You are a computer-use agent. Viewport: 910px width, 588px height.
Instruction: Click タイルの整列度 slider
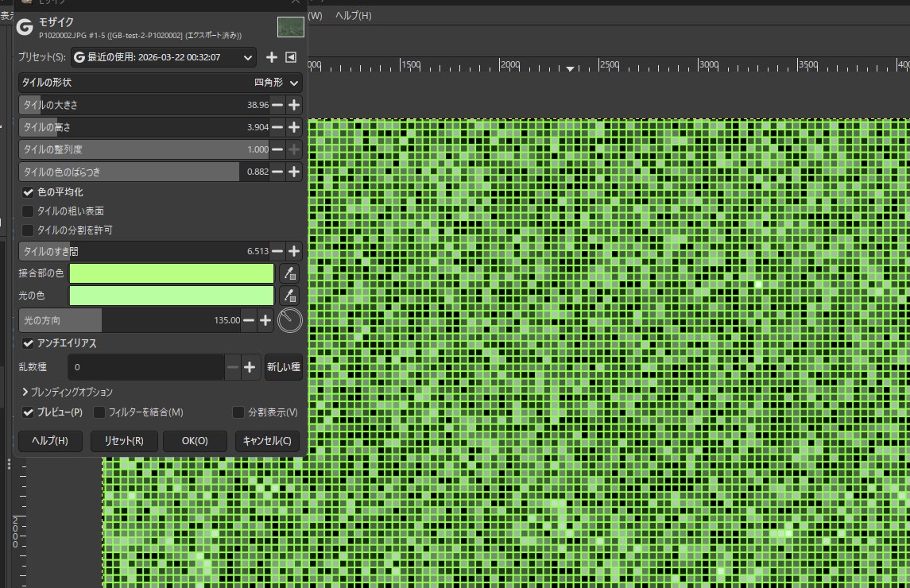point(144,149)
